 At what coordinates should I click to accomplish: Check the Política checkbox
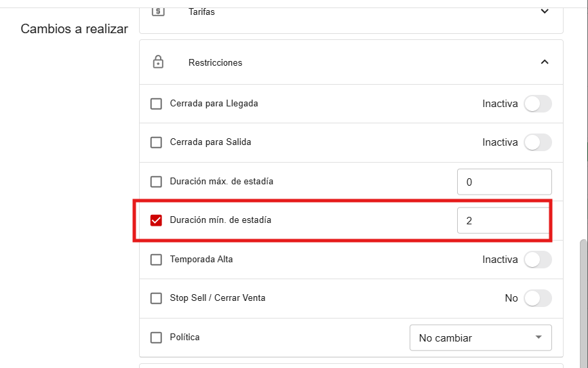[x=157, y=338]
